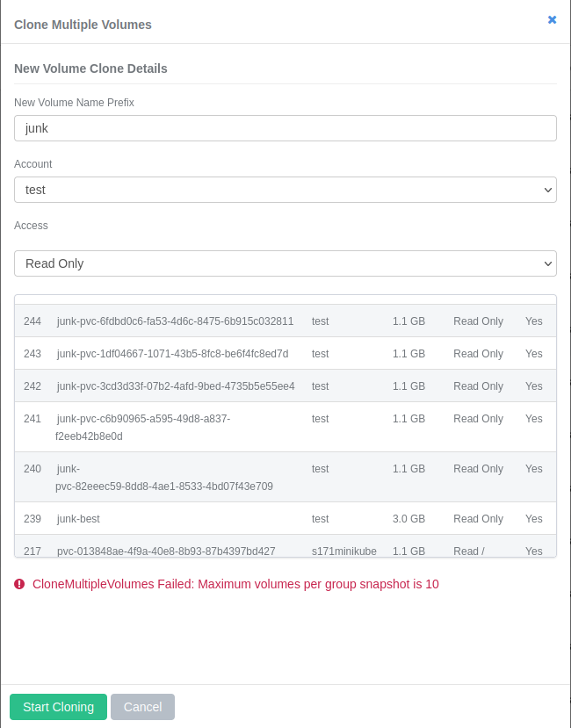571x728 pixels.
Task: Click the Yes value in row 244
Action: click(534, 321)
